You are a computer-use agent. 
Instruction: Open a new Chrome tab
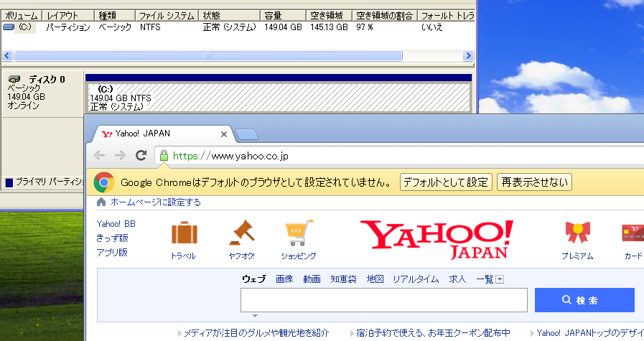pyautogui.click(x=247, y=134)
